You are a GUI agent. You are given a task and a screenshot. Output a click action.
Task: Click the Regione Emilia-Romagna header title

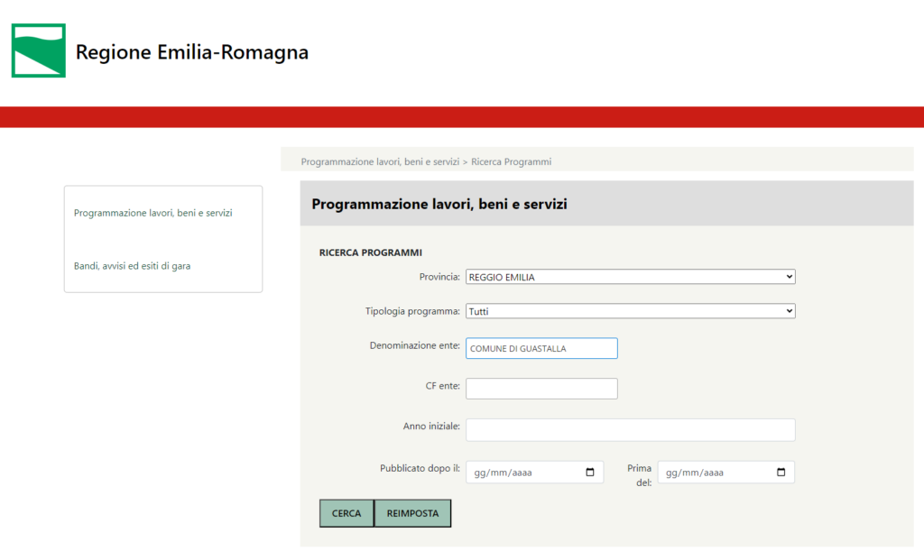pos(191,52)
